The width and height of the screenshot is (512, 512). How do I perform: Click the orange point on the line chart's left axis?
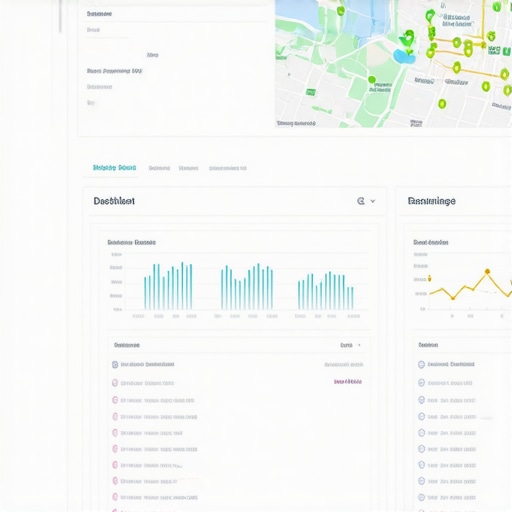[429, 278]
